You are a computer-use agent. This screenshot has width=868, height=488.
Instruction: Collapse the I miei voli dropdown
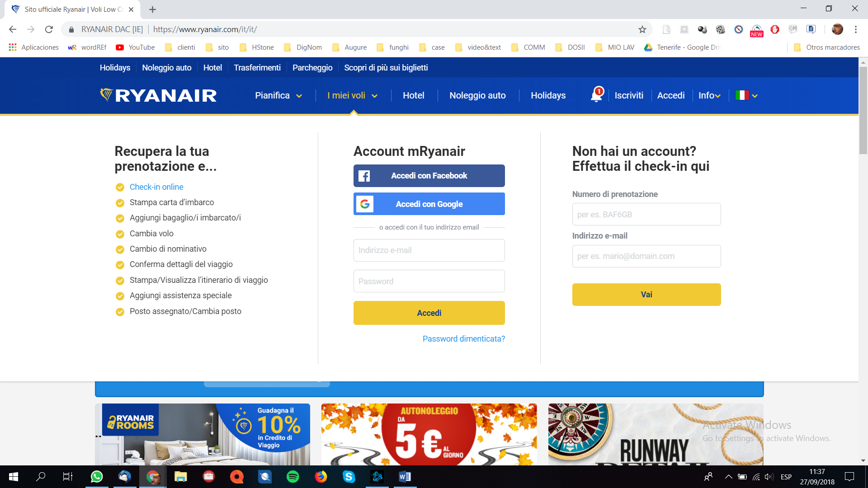[x=353, y=95]
